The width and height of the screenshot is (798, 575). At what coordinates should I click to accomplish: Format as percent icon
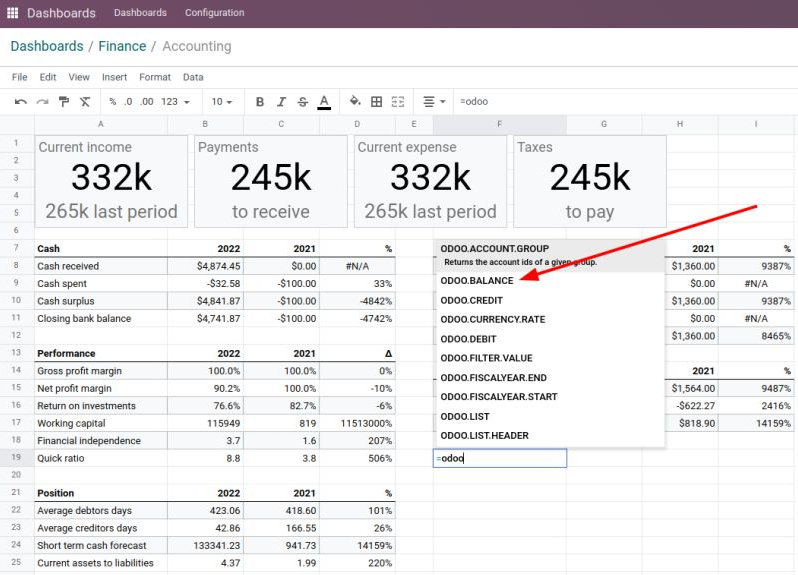click(x=112, y=102)
